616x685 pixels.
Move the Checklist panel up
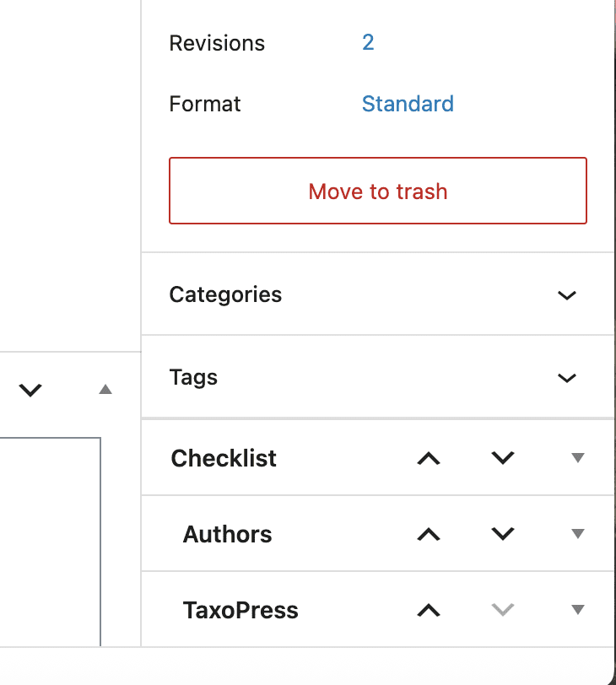429,458
